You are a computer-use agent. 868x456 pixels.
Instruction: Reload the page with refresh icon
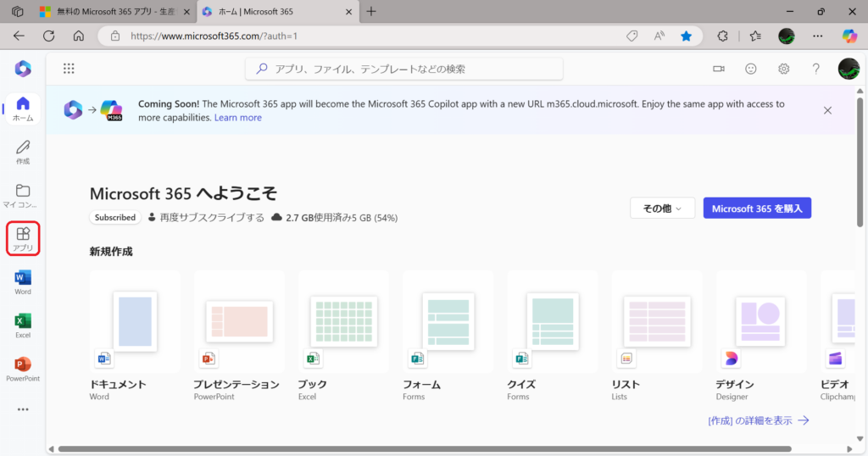[x=48, y=36]
